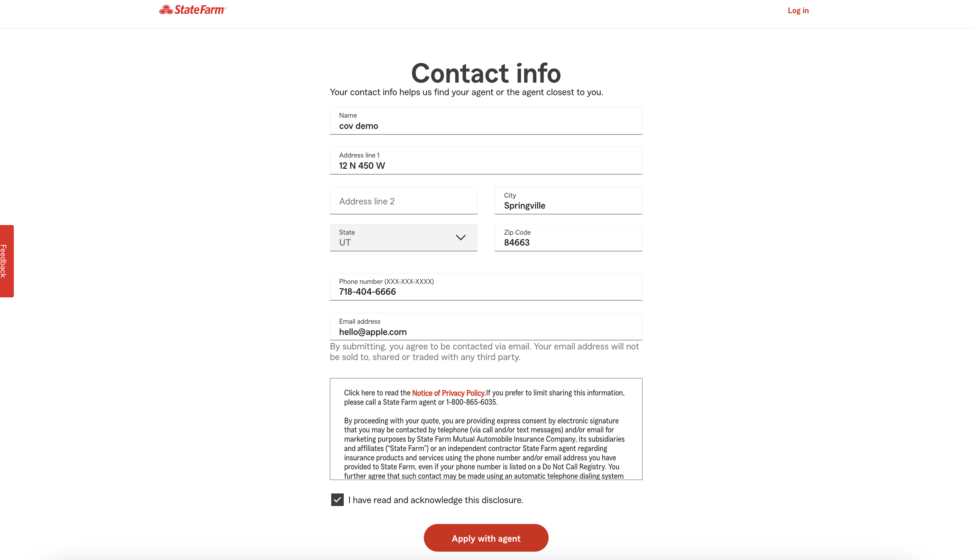Uncheck the disclosure acknowledgment checkbox

pos(337,500)
